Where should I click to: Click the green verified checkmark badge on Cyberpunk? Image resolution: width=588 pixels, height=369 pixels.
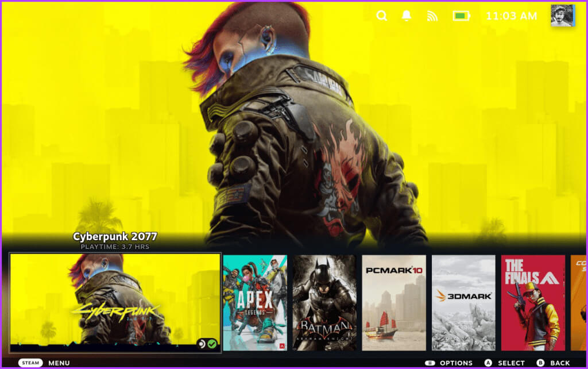pyautogui.click(x=212, y=344)
